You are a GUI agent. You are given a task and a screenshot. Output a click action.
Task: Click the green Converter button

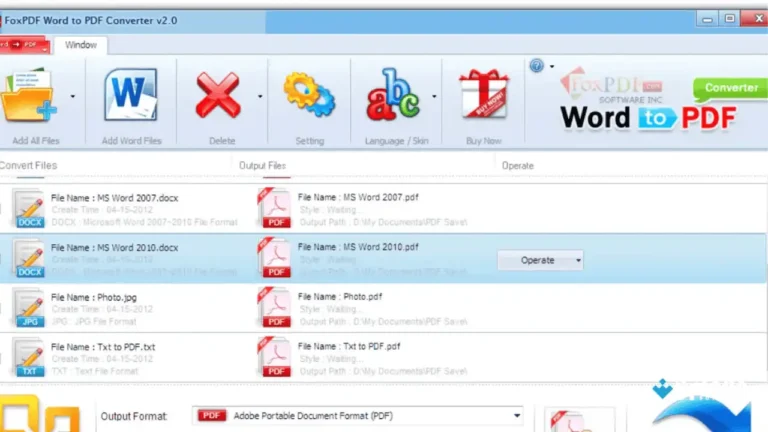click(x=730, y=88)
